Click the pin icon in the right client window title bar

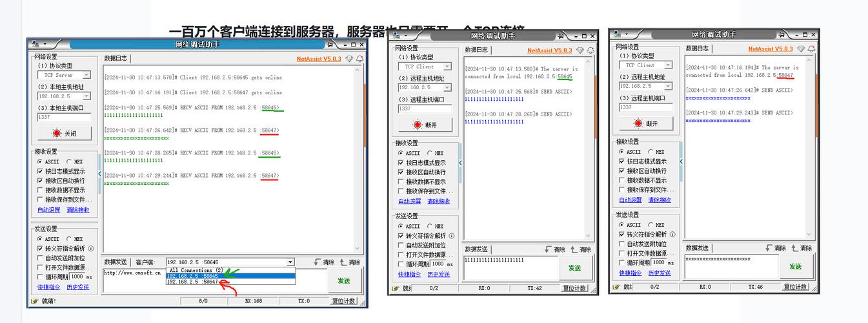coord(782,34)
